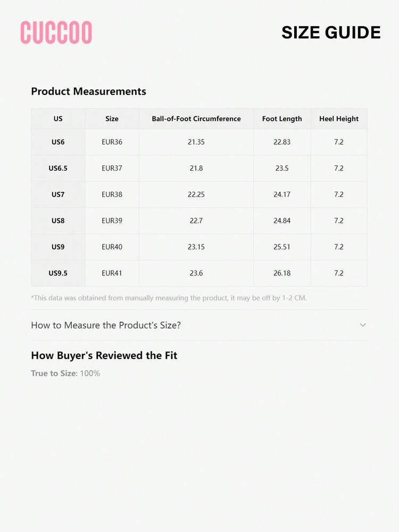Click the Size column header

(x=112, y=119)
